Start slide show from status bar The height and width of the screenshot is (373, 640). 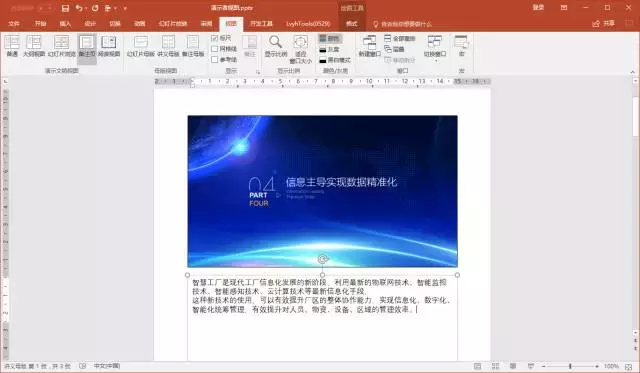(x=531, y=366)
